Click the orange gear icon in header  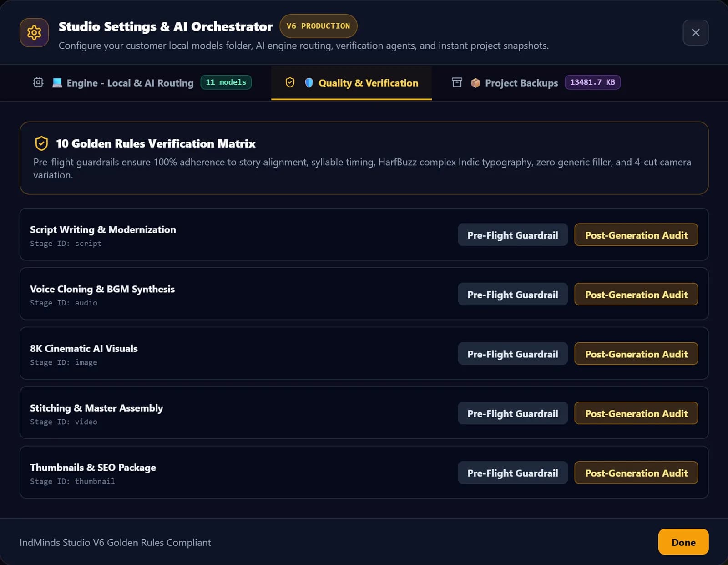click(34, 33)
